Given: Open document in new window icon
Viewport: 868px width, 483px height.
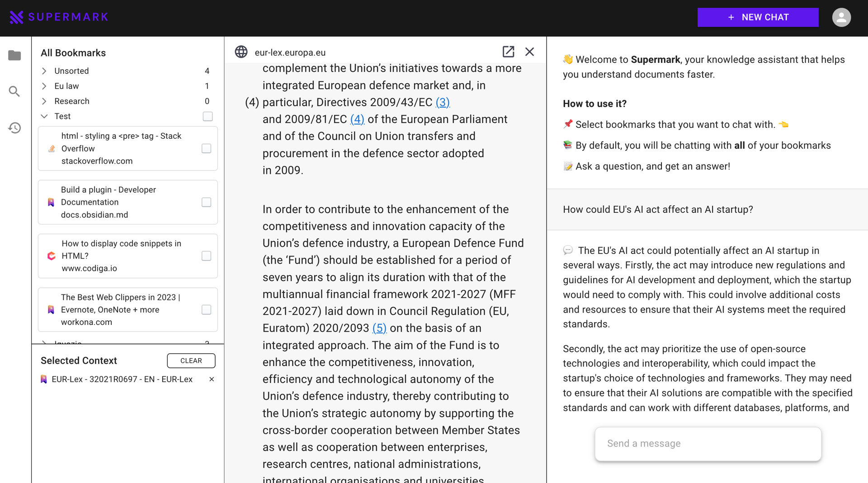Looking at the screenshot, I should pos(508,52).
